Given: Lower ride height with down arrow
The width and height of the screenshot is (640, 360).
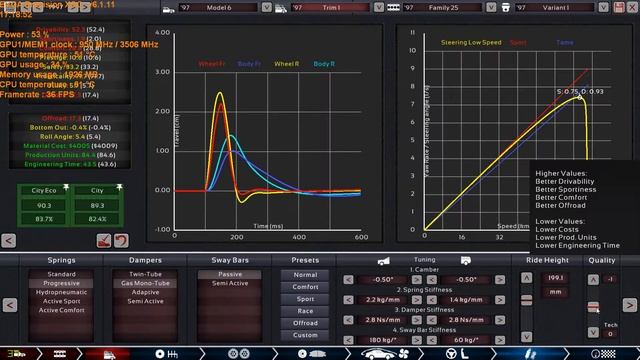Looking at the screenshot, I should point(527,337).
